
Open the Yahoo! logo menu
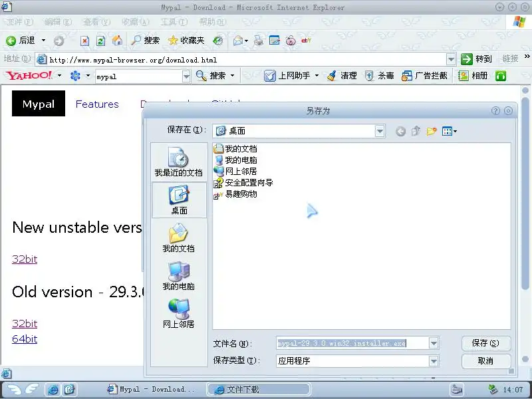29,75
